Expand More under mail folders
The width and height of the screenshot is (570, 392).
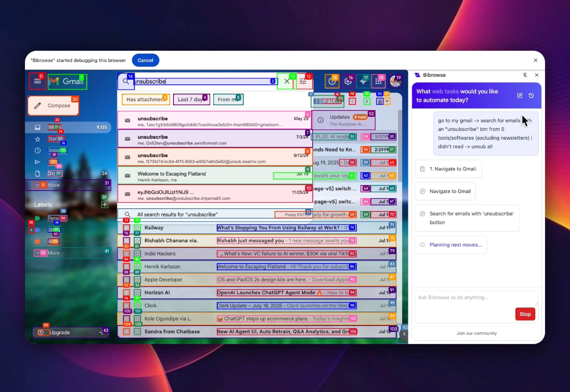[x=53, y=185]
